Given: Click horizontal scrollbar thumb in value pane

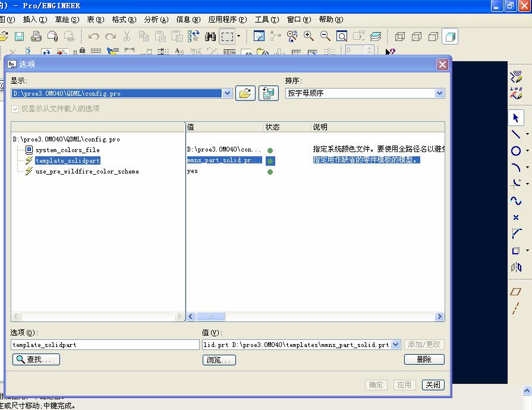Looking at the screenshot, I should 210,316.
